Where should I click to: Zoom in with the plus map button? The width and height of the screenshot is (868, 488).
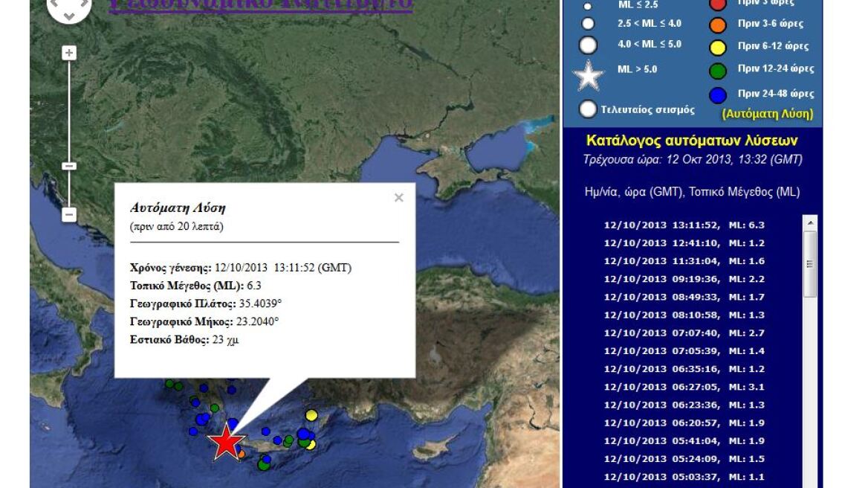point(68,53)
